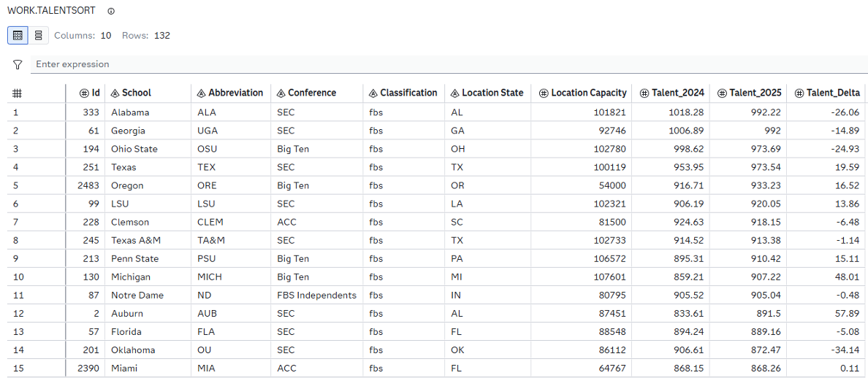Click character type icon on School column
Viewport: 868px width, 378px height.
tap(115, 93)
